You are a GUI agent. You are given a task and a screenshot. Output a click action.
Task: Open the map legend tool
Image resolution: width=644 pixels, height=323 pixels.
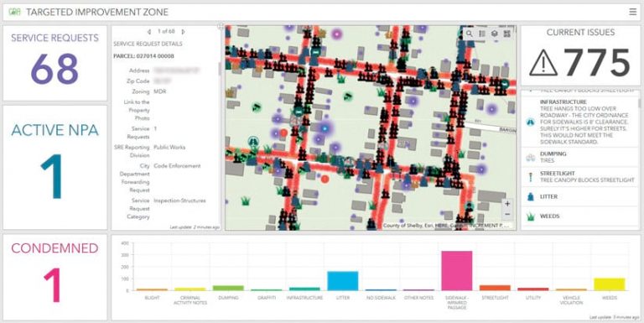click(x=482, y=34)
